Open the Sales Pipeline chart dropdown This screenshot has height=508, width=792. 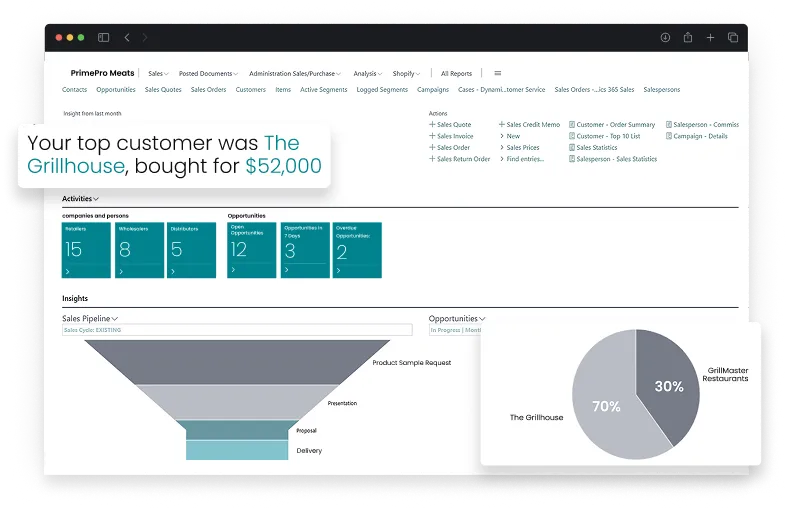click(x=90, y=318)
